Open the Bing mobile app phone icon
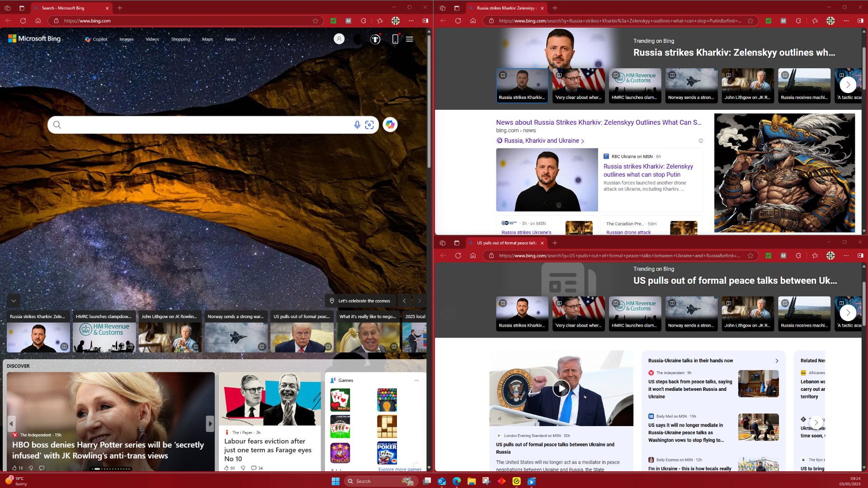The image size is (868, 488). (x=395, y=39)
